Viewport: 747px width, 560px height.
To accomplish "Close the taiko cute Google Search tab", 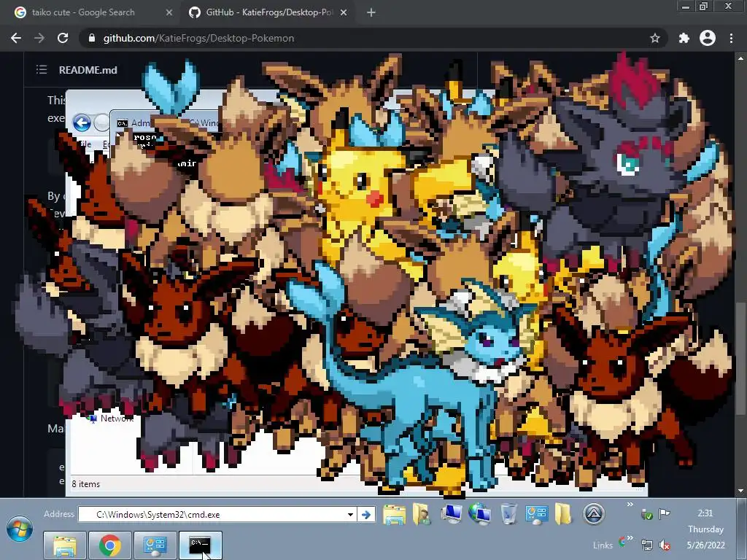I will [x=169, y=12].
